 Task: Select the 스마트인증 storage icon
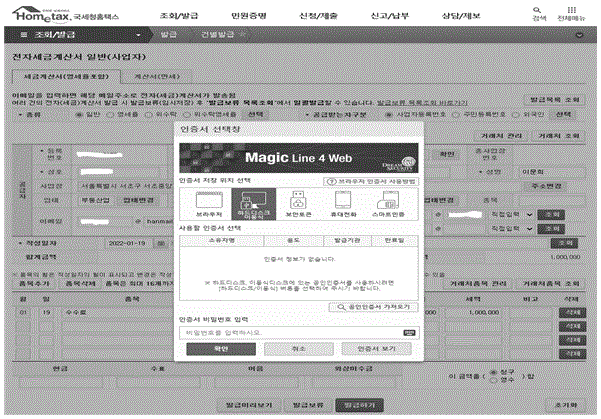click(x=388, y=205)
